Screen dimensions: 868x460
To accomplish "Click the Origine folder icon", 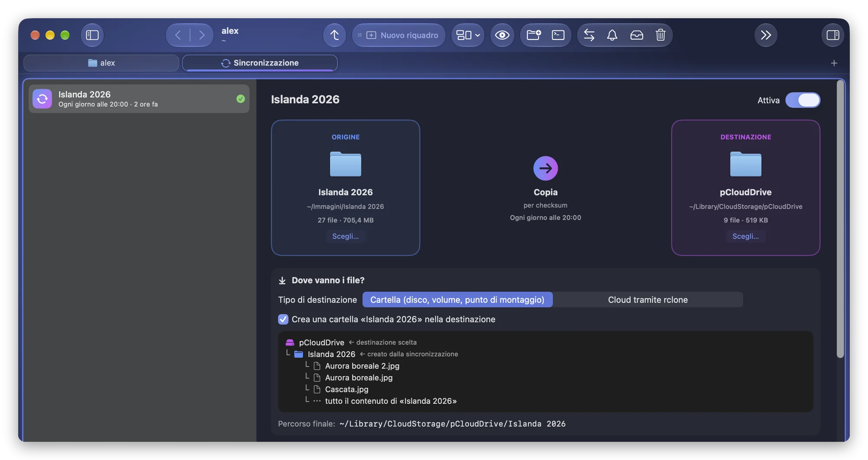I will click(x=345, y=164).
